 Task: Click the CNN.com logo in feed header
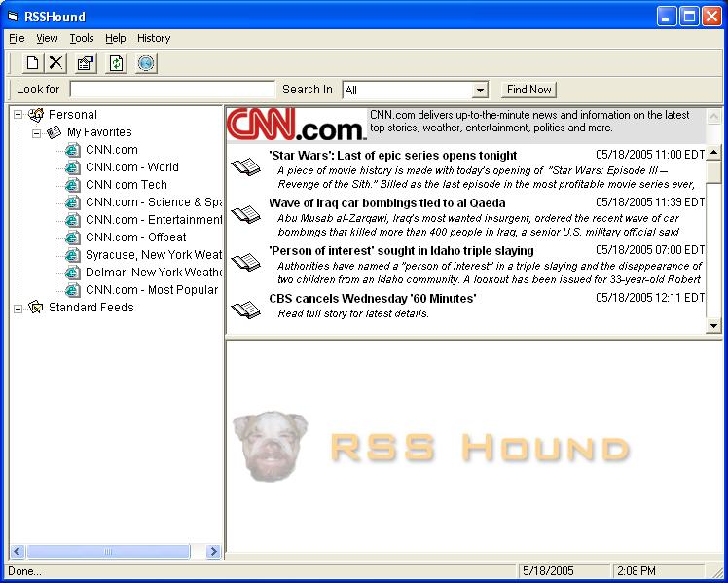(296, 125)
